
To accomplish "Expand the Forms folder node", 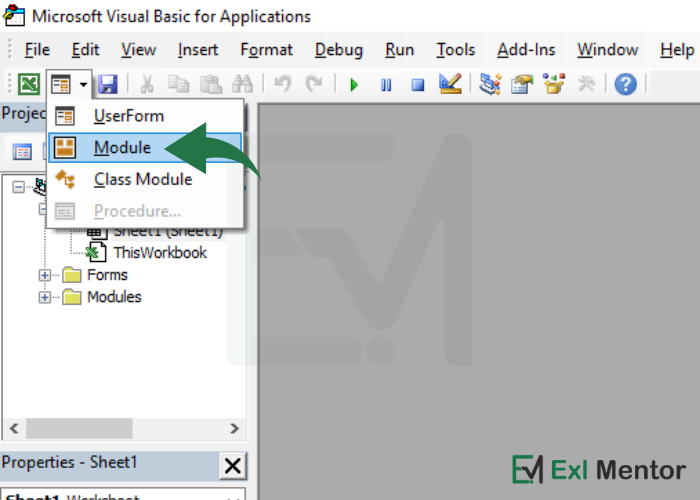I will 44,275.
